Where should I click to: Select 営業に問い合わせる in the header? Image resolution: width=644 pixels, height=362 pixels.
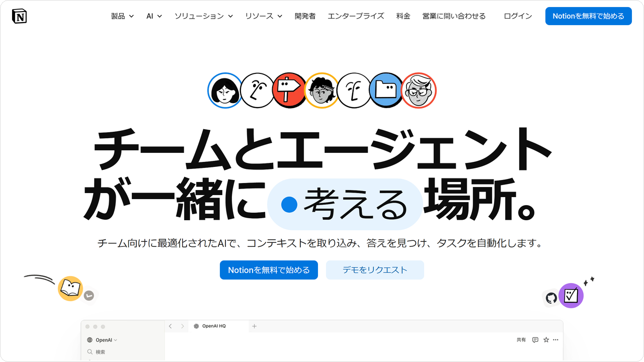(454, 16)
